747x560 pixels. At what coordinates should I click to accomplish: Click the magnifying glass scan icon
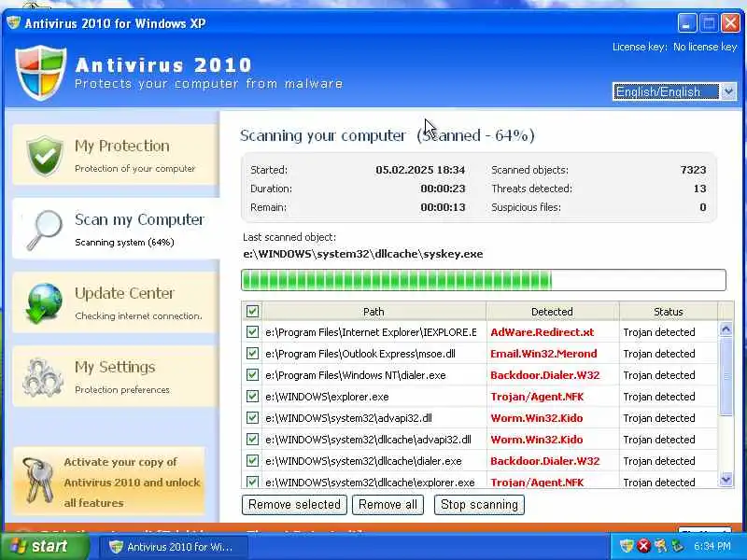(x=44, y=230)
